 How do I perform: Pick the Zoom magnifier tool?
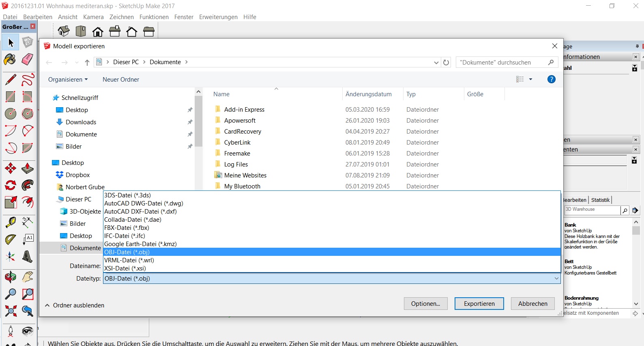point(11,294)
